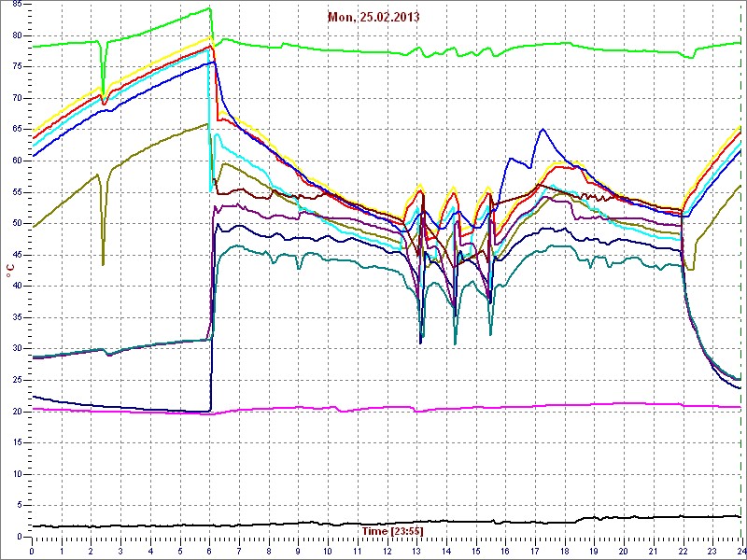Image resolution: width=747 pixels, height=560 pixels.
Task: Click the chart date title Mon, 25.02.2013
Action: click(373, 17)
